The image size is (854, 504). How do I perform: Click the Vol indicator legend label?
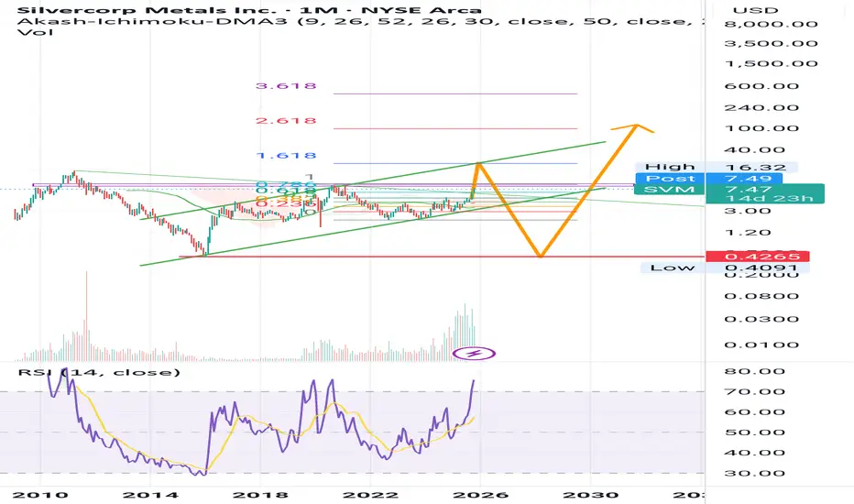(36, 32)
